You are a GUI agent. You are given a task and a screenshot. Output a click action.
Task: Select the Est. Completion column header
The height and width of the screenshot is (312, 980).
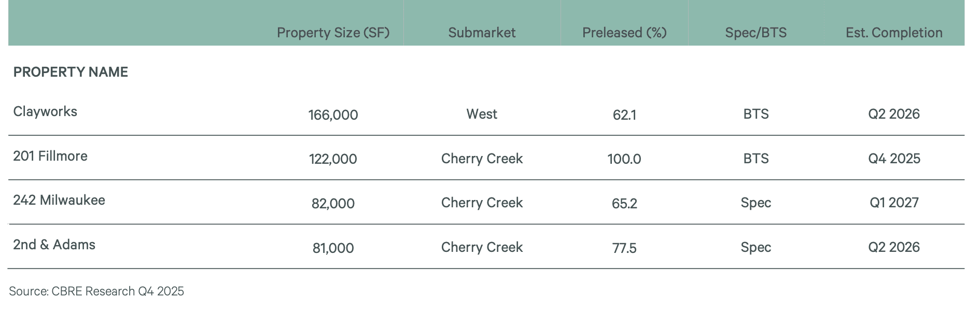[894, 33]
